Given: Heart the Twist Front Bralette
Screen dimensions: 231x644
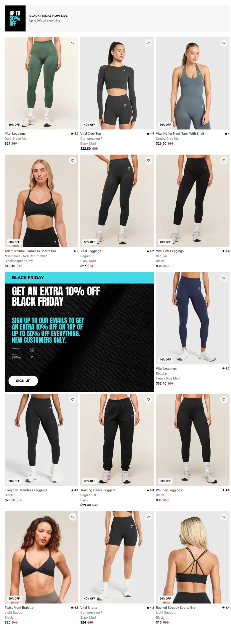Looking at the screenshot, I should 73,517.
